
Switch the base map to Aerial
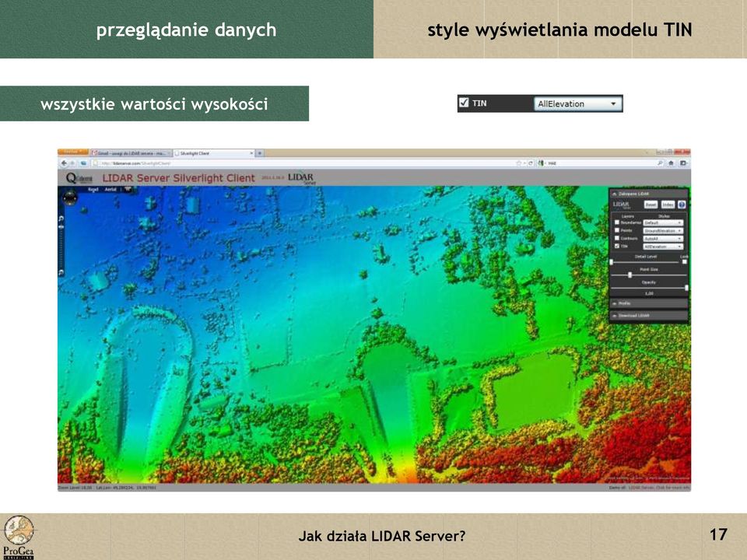coord(110,190)
